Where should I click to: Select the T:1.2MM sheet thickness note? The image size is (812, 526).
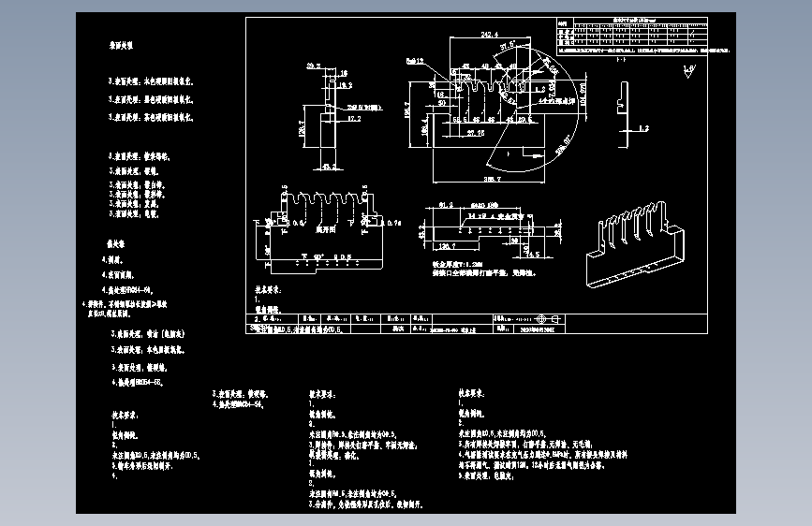coord(458,264)
